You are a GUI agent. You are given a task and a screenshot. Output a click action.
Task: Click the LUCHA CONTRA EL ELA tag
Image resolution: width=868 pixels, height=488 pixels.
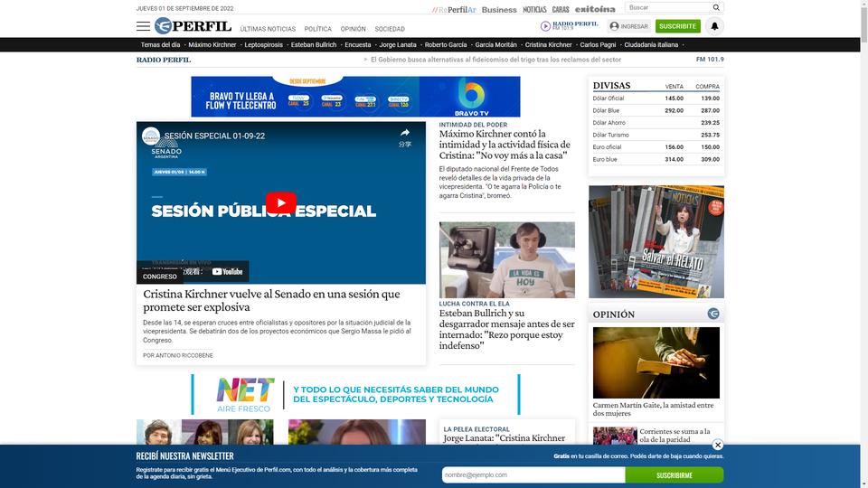[474, 304]
